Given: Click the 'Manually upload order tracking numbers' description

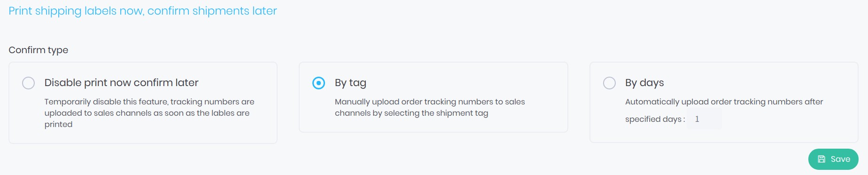Looking at the screenshot, I should (430, 107).
